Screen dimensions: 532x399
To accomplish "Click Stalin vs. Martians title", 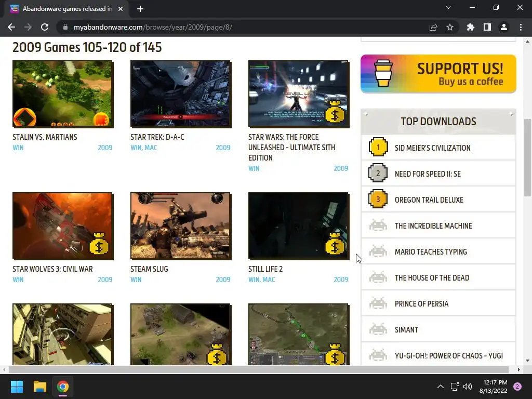I will tap(45, 137).
